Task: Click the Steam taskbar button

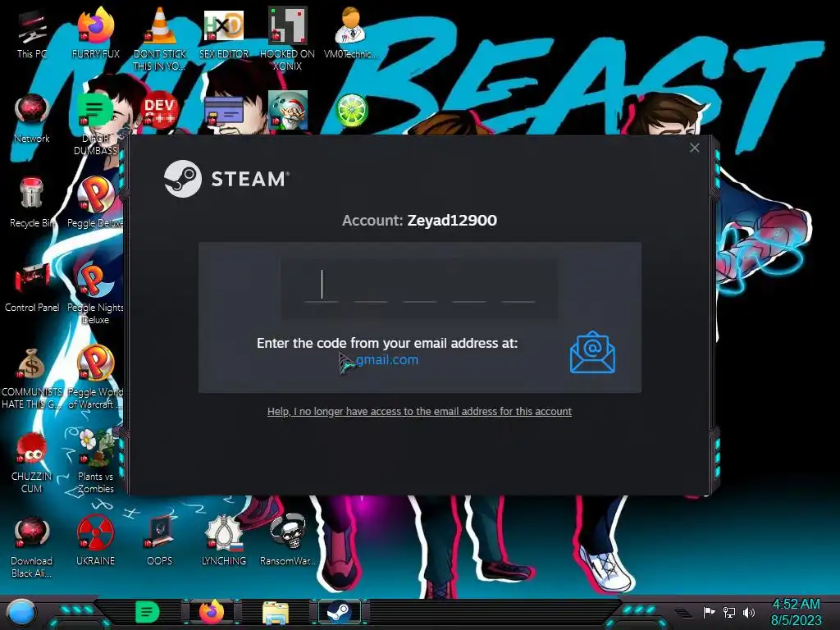Action: point(340,612)
